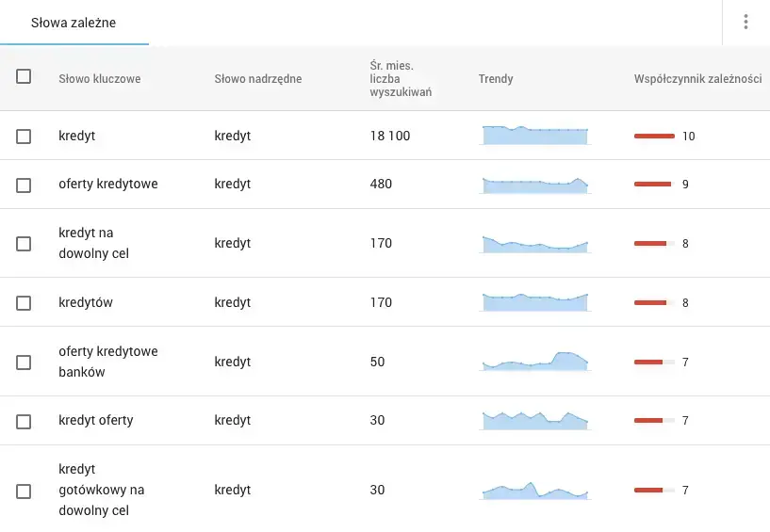Switch to the Słowa zależne tab
The height and width of the screenshot is (532, 770).
74,23
